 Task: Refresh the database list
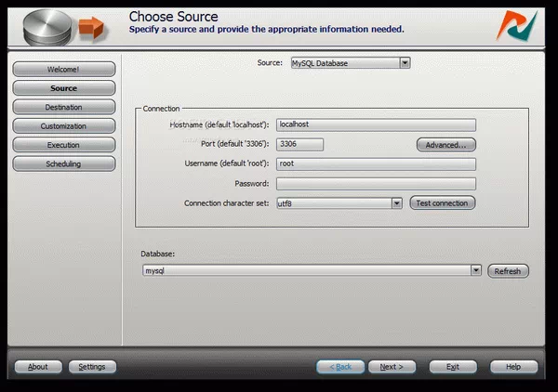(x=508, y=271)
